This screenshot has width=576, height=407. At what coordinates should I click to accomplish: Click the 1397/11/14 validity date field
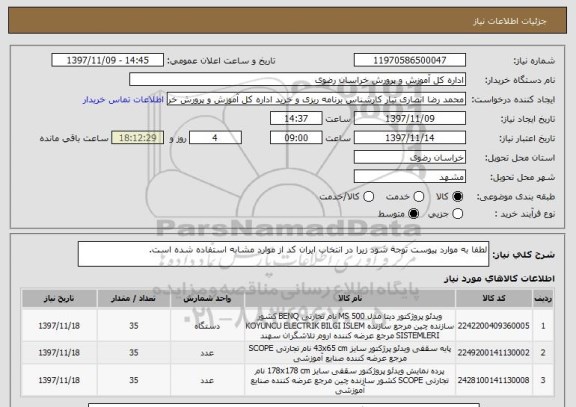coord(410,138)
